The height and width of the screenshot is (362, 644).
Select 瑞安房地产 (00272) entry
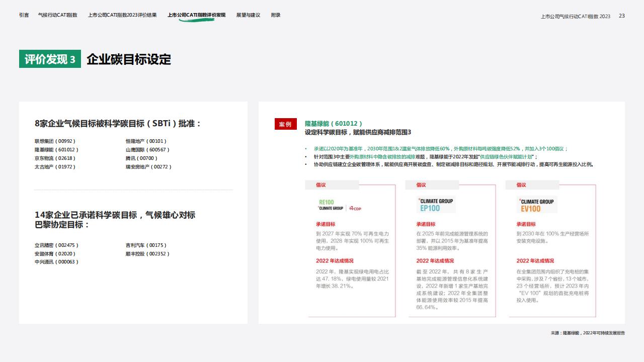pyautogui.click(x=148, y=167)
